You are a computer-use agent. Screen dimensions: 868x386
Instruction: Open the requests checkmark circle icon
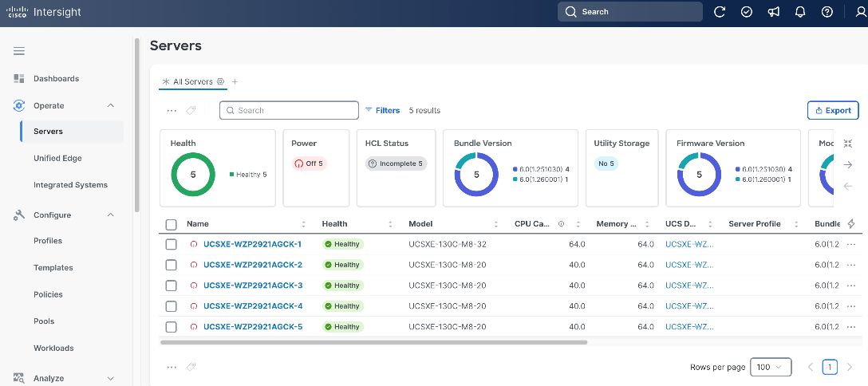(747, 12)
